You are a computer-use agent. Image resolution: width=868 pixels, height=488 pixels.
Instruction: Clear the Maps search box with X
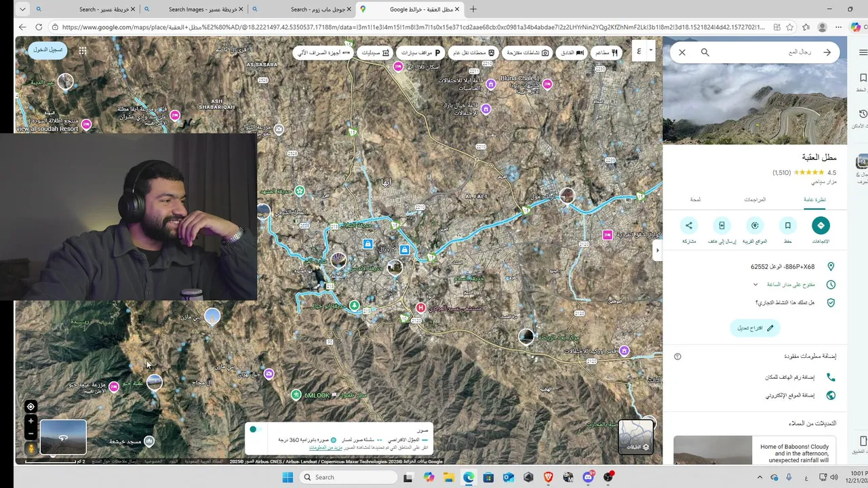[x=682, y=52]
